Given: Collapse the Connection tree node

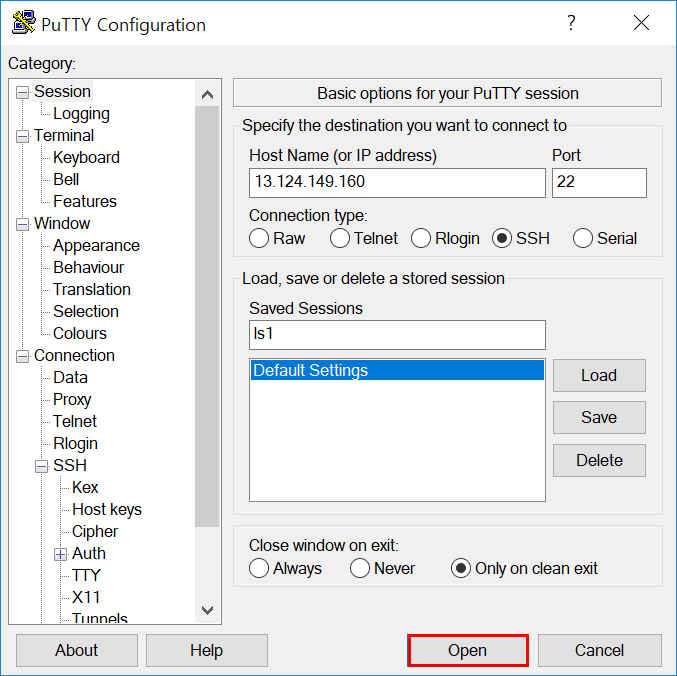Looking at the screenshot, I should (22, 357).
